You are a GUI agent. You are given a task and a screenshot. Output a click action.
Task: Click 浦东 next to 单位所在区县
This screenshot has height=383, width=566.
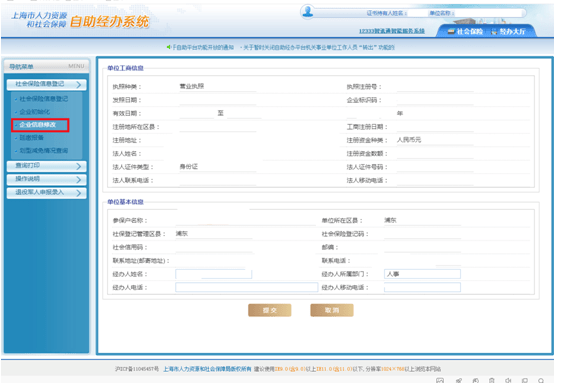click(x=391, y=220)
